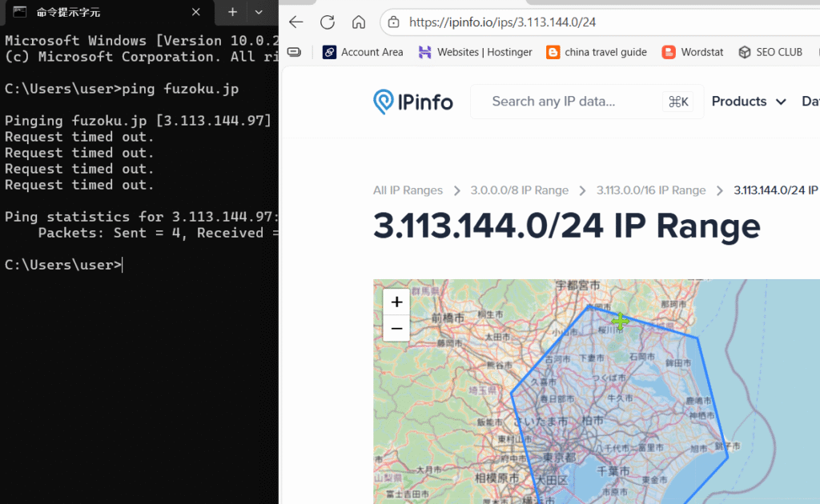This screenshot has height=504, width=820.
Task: Click the site info lock icon
Action: click(x=393, y=22)
